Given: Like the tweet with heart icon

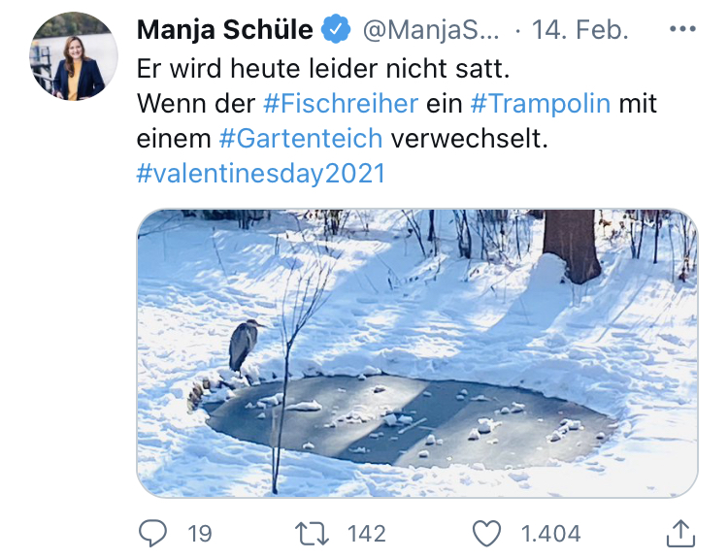Looking at the screenshot, I should [x=487, y=532].
